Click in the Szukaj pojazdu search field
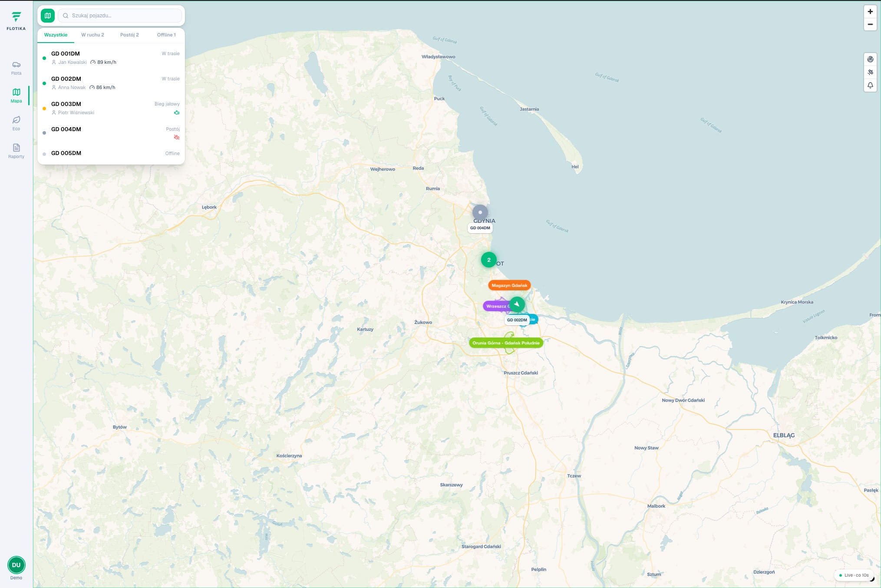The image size is (881, 588). click(120, 16)
